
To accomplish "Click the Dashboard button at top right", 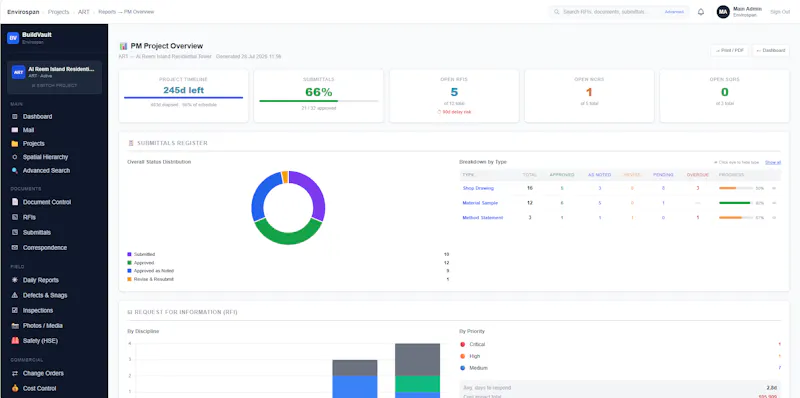I will (x=770, y=51).
